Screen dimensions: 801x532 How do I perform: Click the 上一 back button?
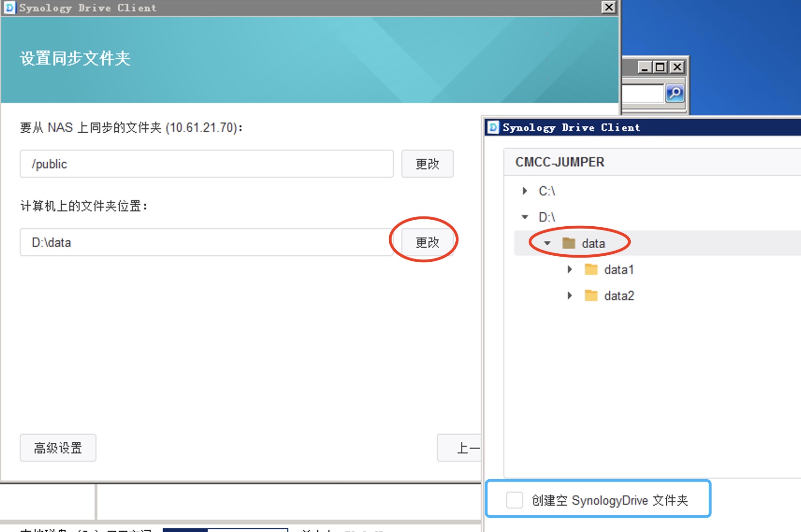(459, 448)
